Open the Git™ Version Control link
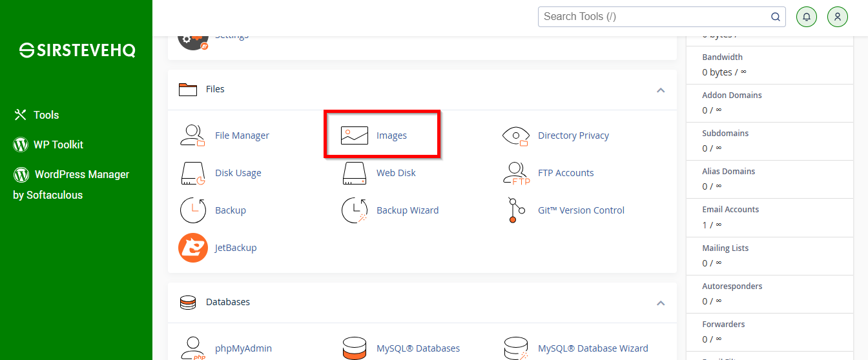868x360 pixels. [581, 210]
